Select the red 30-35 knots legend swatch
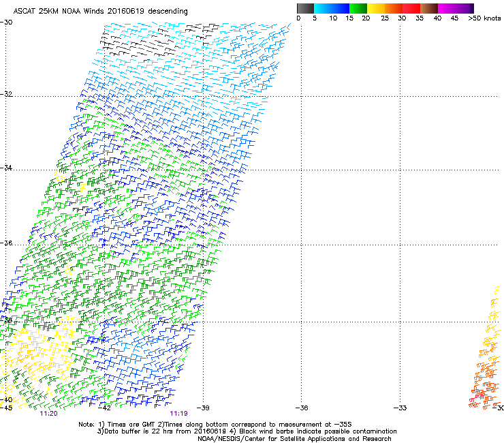 click(411, 8)
